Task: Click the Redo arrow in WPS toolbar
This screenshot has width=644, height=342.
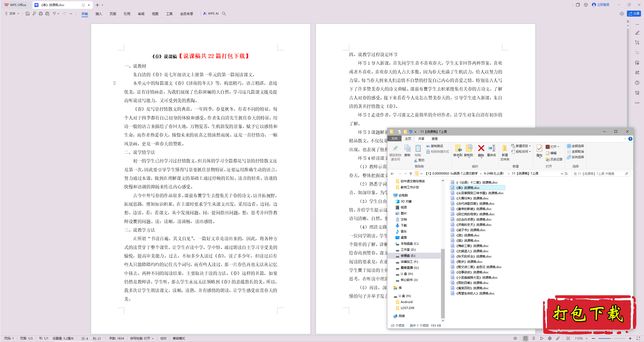Action: click(64, 14)
